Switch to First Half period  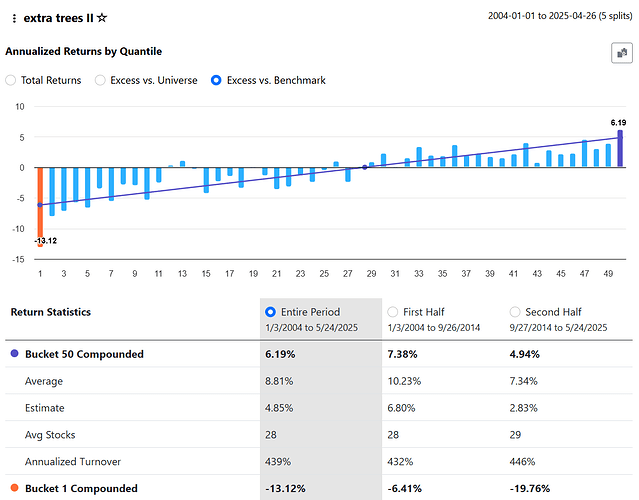(393, 312)
